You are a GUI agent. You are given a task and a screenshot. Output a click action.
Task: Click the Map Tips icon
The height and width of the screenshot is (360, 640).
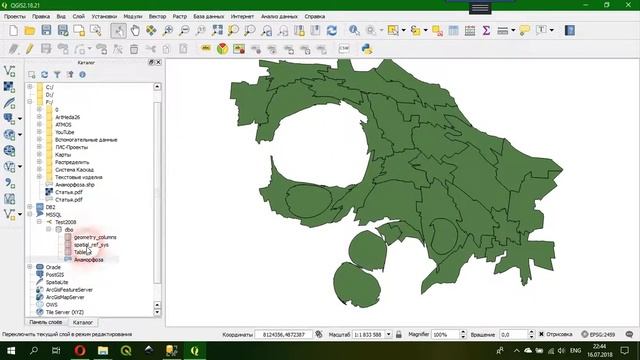tap(524, 31)
